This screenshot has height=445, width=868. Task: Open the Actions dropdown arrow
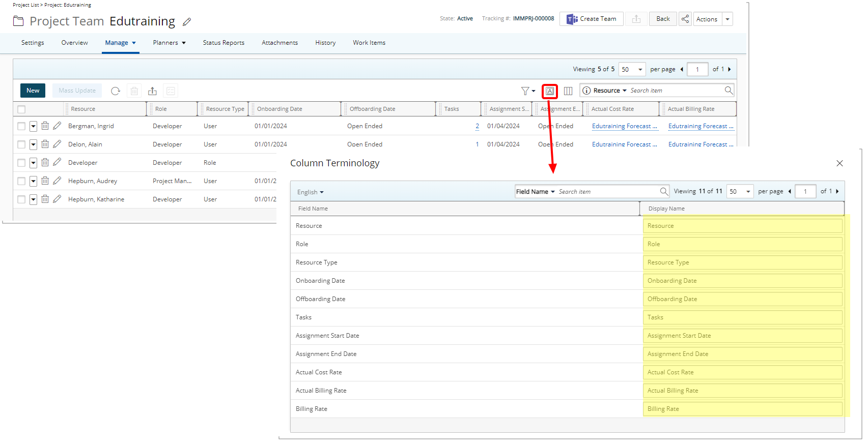click(x=727, y=19)
